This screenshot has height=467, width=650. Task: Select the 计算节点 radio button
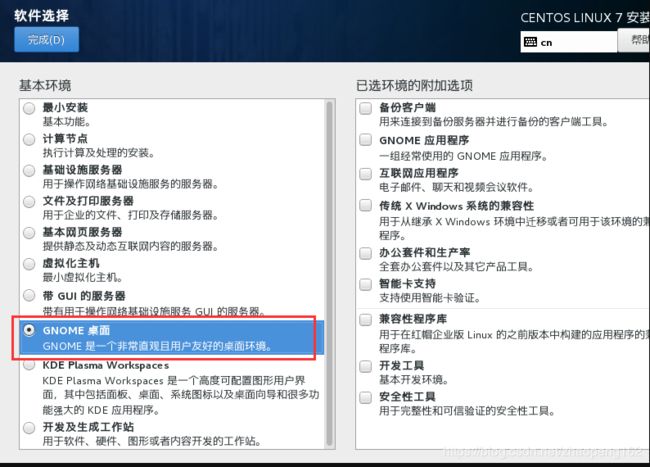[x=29, y=140]
